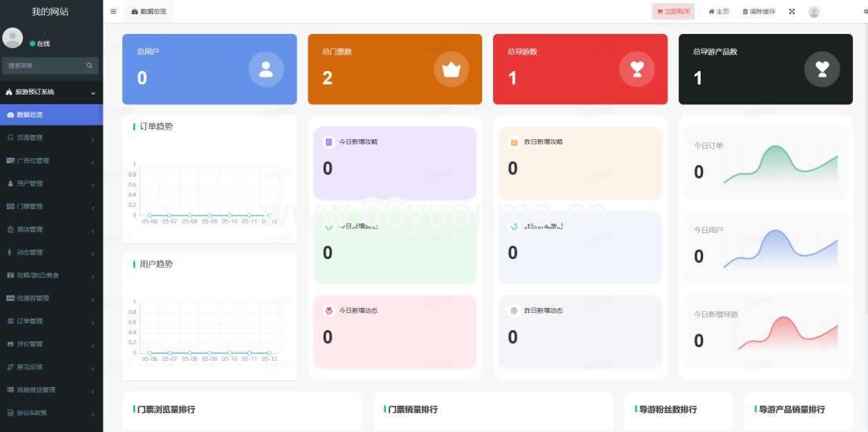Click the icon beside 酒店管理
Screen dimensions: 868x432
point(10,229)
